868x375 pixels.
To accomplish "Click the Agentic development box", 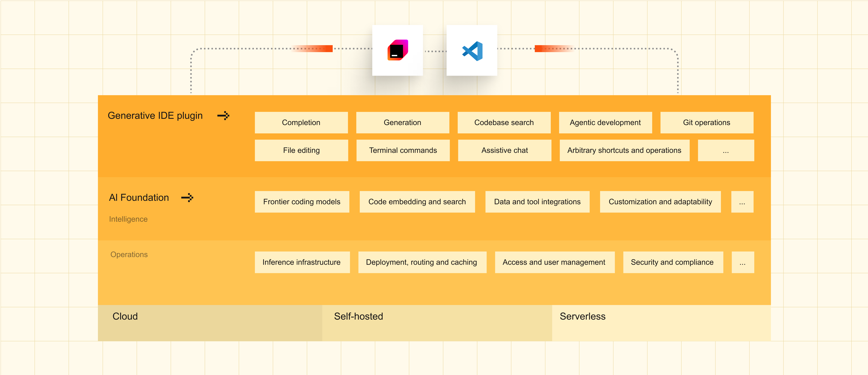I will coord(605,123).
